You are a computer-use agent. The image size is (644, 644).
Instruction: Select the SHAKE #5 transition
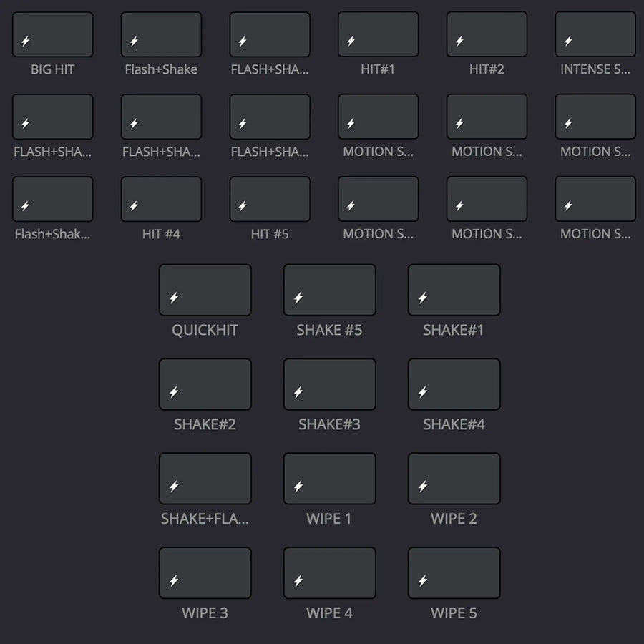(x=329, y=290)
